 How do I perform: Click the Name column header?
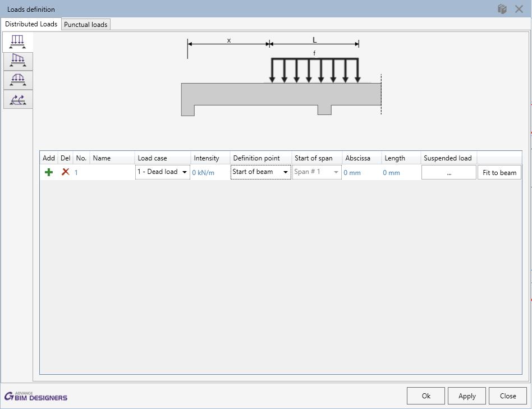pyautogui.click(x=112, y=158)
